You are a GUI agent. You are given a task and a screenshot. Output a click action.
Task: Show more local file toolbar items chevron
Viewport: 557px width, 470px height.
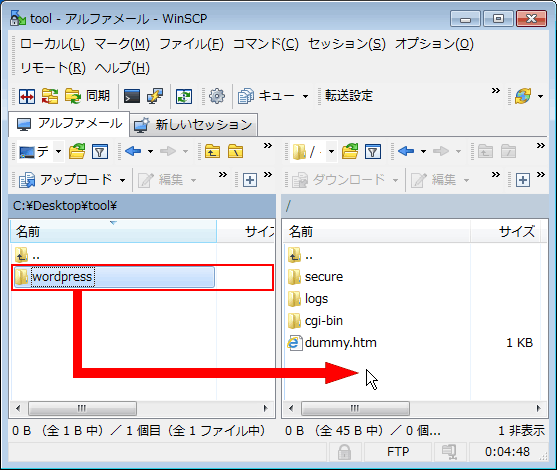222,175
